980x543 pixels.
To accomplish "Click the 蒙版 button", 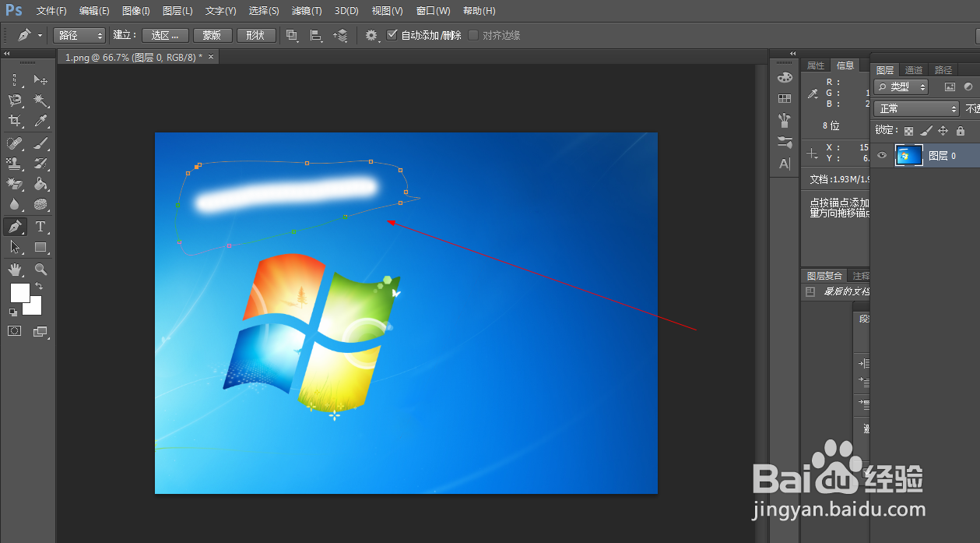I will [212, 35].
